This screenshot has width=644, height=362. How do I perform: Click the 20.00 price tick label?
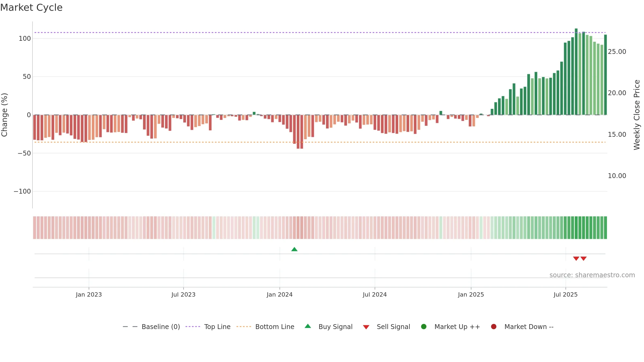(x=617, y=93)
